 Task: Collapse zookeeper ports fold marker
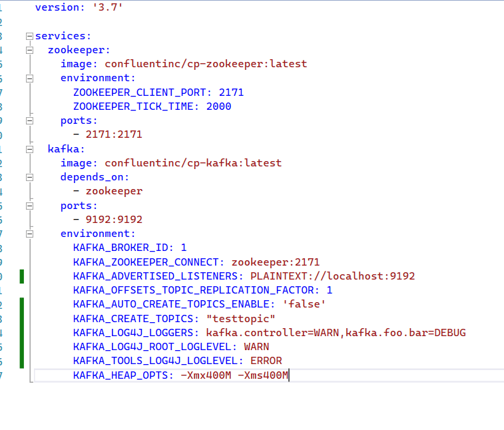point(29,121)
